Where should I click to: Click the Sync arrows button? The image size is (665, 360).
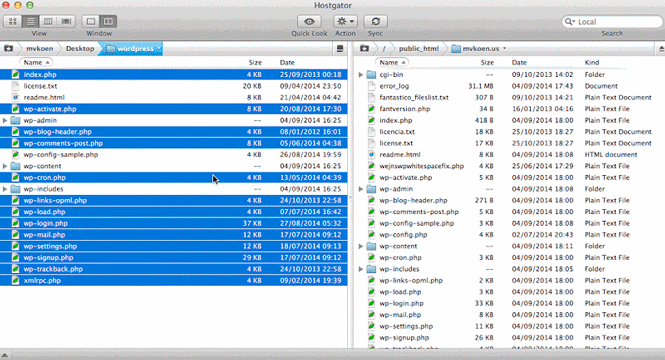[x=375, y=21]
